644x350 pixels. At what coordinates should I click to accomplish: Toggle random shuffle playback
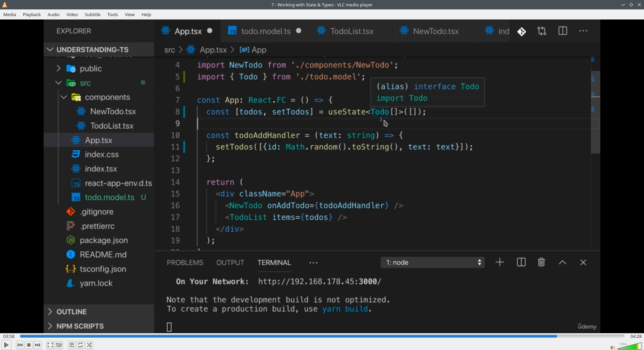pyautogui.click(x=90, y=345)
